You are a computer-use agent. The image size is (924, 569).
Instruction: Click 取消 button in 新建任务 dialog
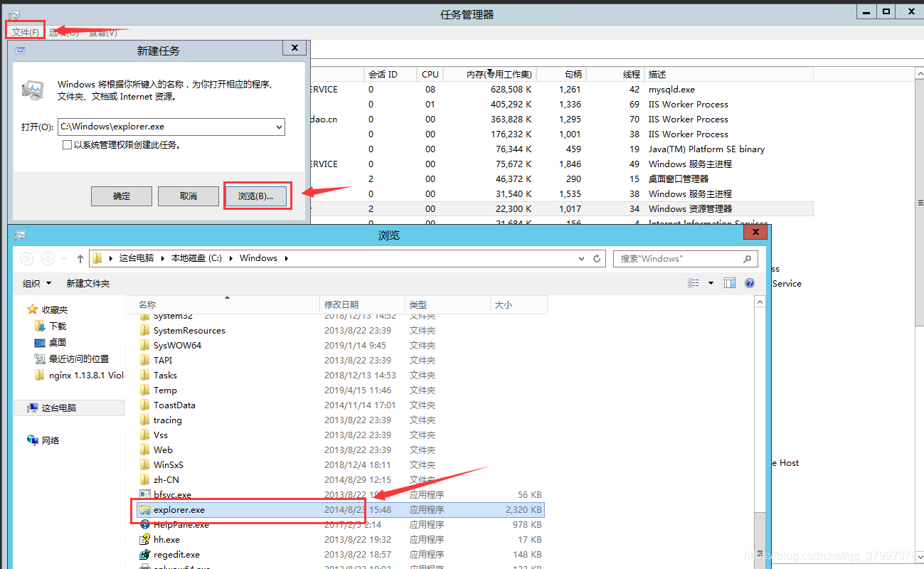coord(188,196)
